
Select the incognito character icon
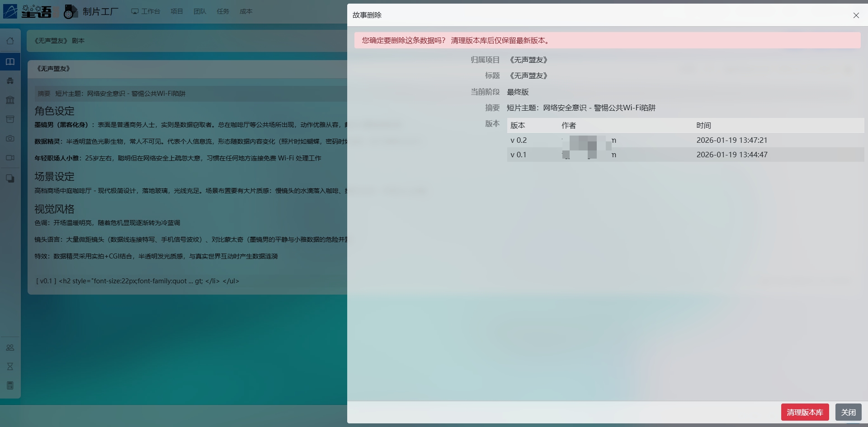(x=10, y=81)
